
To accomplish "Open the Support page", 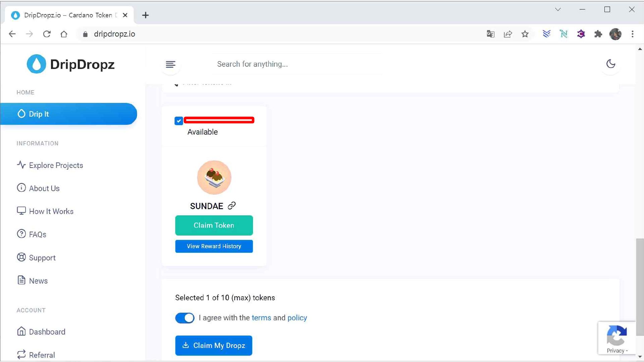I will (x=36, y=258).
